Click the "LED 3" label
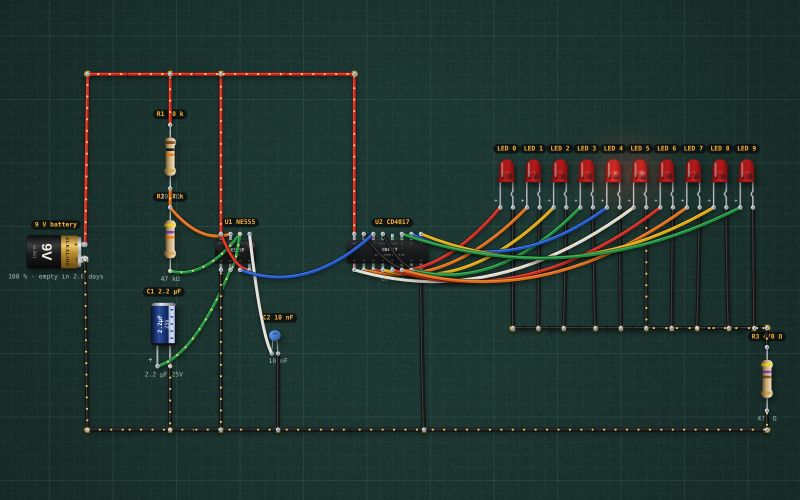The height and width of the screenshot is (500, 800). pyautogui.click(x=586, y=148)
